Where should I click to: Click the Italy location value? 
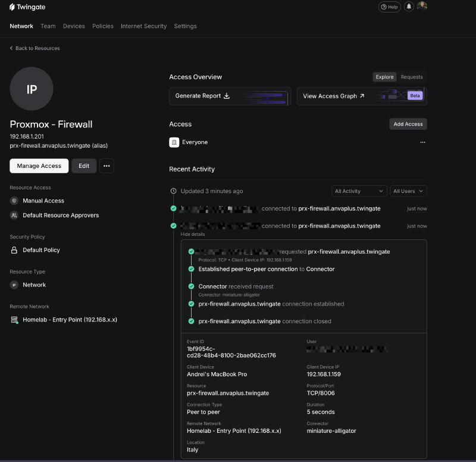coord(192,449)
